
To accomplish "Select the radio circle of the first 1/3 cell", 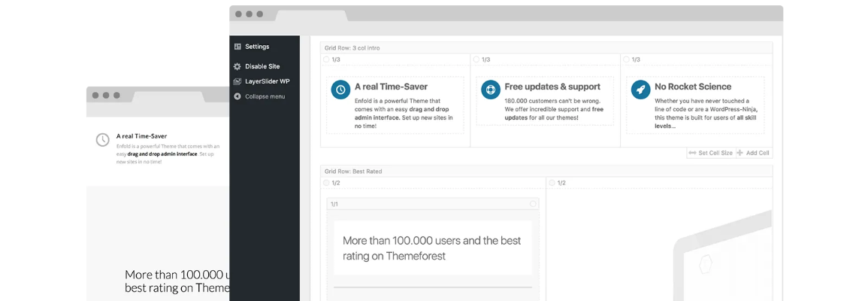I will (x=326, y=59).
